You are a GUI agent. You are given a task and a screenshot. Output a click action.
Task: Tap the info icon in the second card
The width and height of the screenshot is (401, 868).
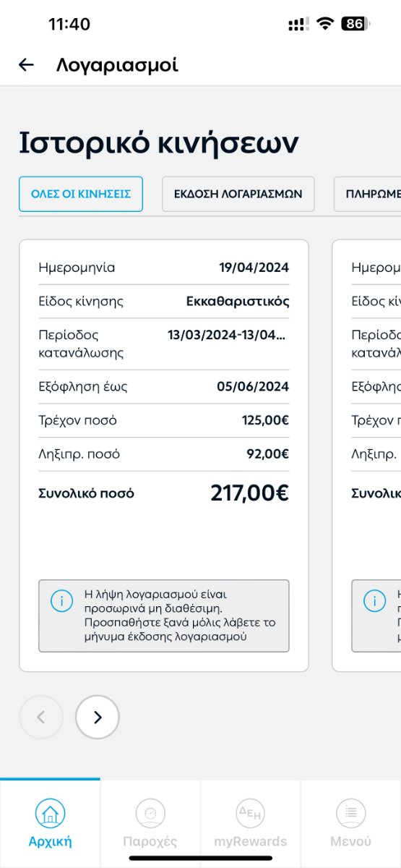[374, 601]
